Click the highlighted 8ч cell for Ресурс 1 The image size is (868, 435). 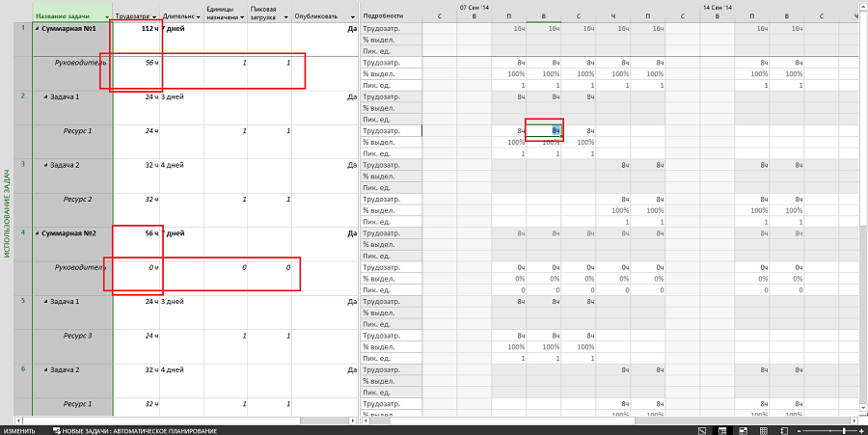[x=544, y=131]
